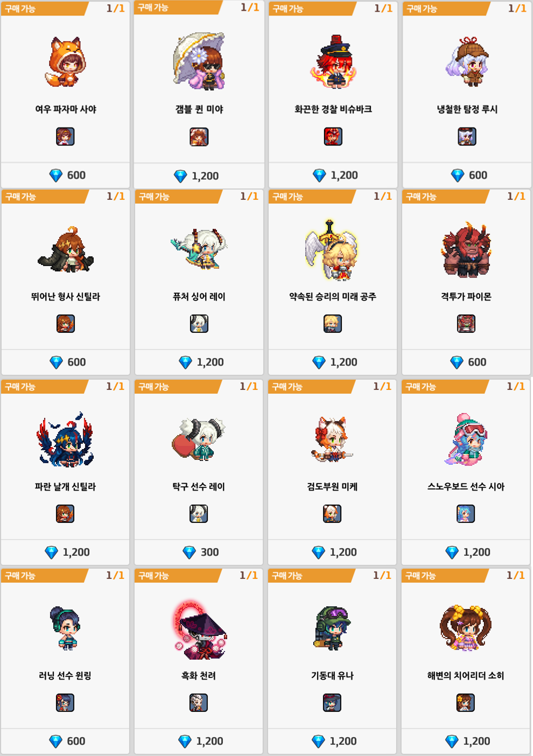Buy 뛰어난 형사 신틸라 for 600 gems

(65, 362)
